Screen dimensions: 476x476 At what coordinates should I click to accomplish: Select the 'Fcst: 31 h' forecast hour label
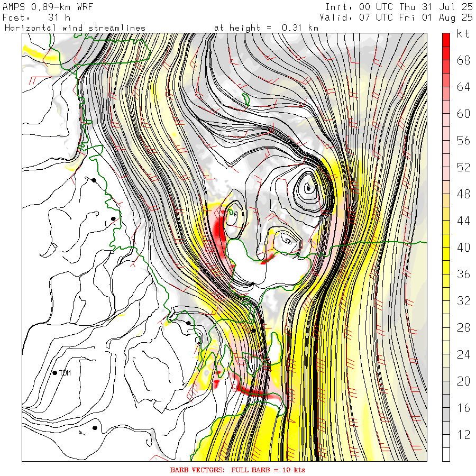tap(36, 17)
